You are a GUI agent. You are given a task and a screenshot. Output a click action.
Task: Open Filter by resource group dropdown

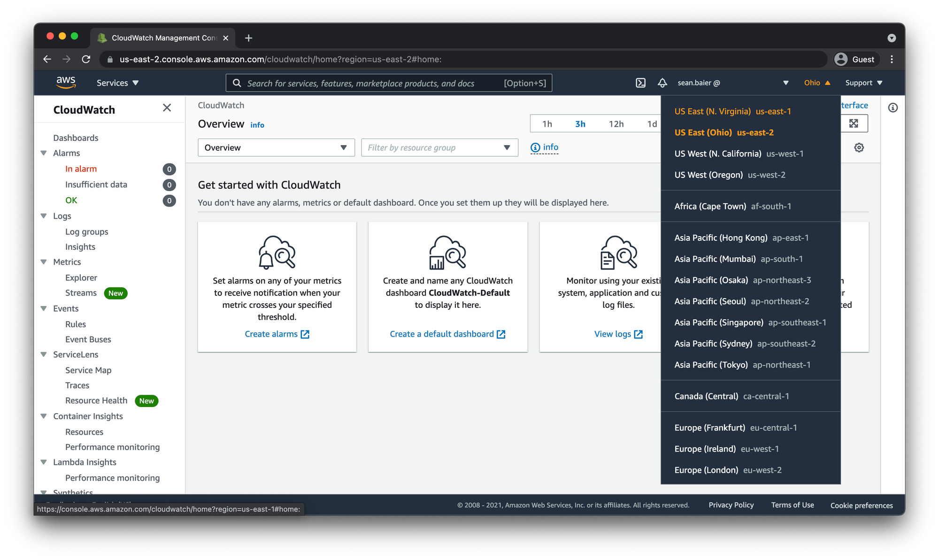pos(439,147)
